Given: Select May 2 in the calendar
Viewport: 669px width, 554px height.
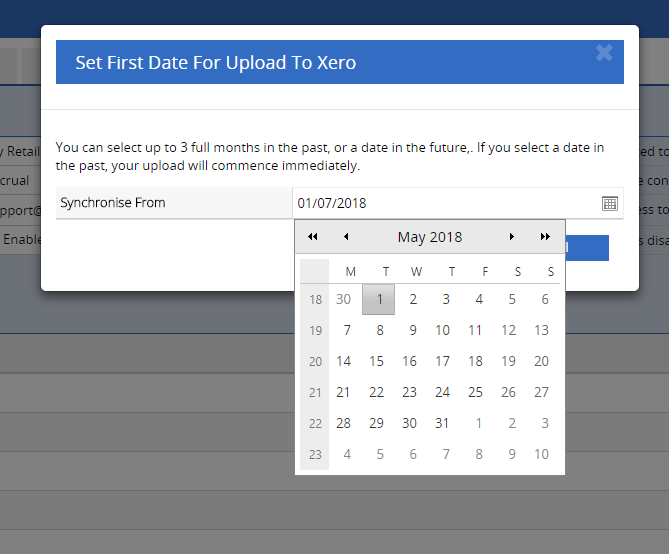Looking at the screenshot, I should (x=411, y=299).
